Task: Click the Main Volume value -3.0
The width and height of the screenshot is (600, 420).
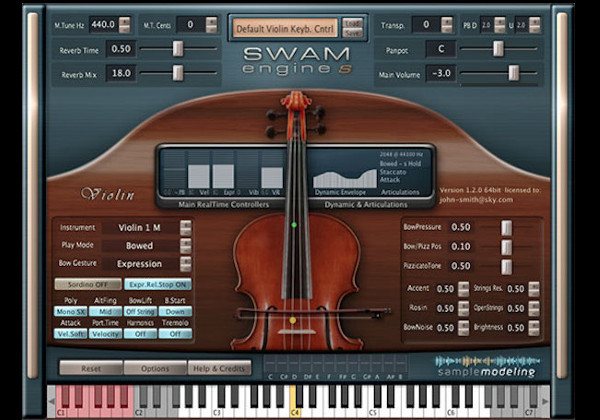Action: coord(441,73)
